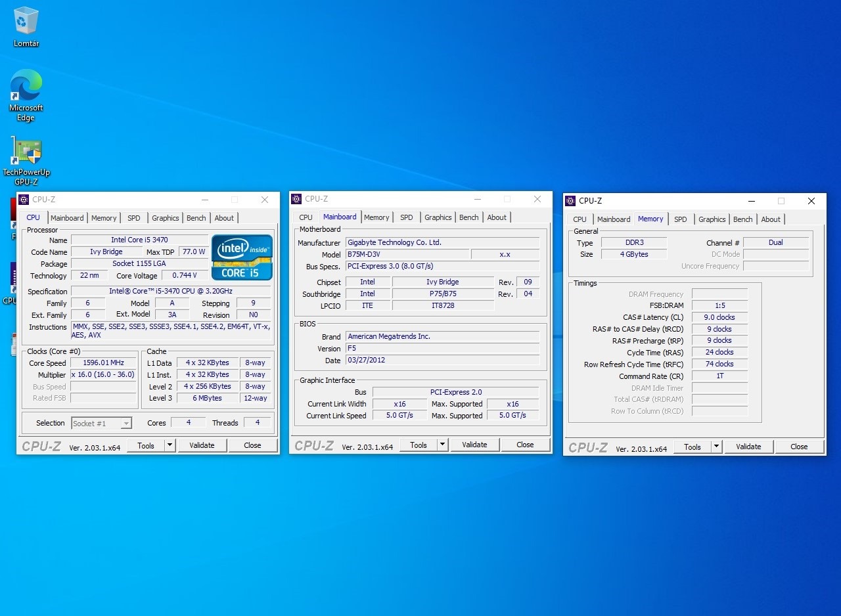The width and height of the screenshot is (841, 616).
Task: Click the Tools button in middle CPU-Z window
Action: tap(419, 445)
